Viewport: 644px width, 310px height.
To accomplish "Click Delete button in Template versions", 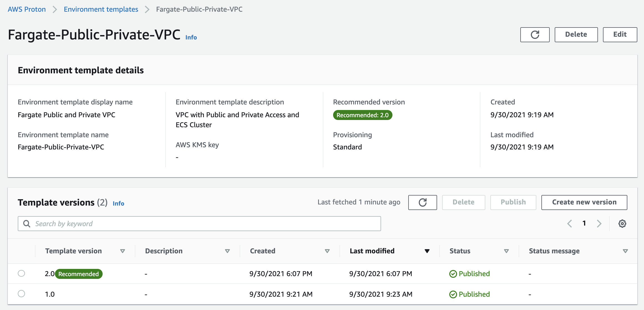I will point(463,202).
